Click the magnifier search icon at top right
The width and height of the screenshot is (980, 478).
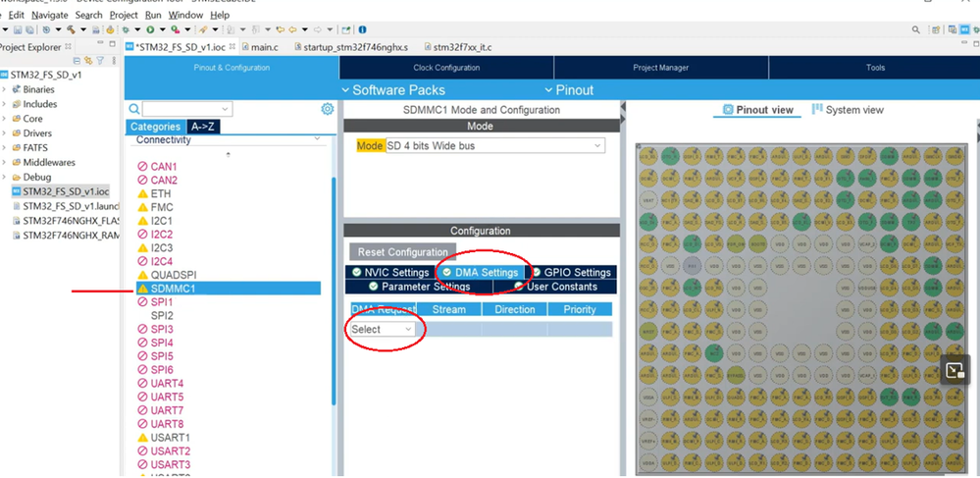[x=916, y=29]
